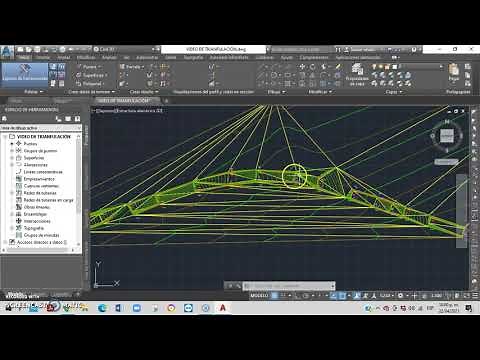This screenshot has width=480, height=360.
Task: Open the AutoCAD taskbar icon
Action: coord(223,308)
